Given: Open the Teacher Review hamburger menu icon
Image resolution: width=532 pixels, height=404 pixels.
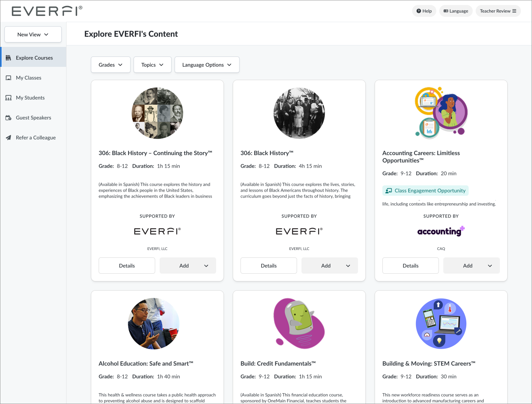Looking at the screenshot, I should 514,11.
